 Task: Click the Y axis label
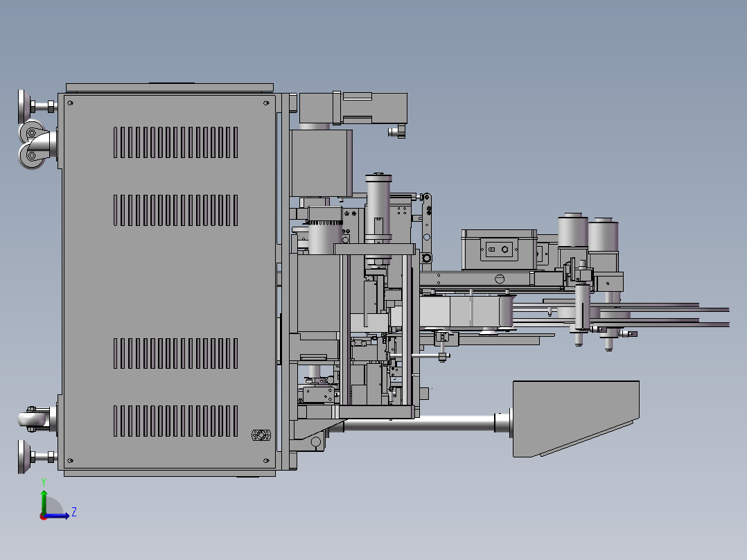44,482
